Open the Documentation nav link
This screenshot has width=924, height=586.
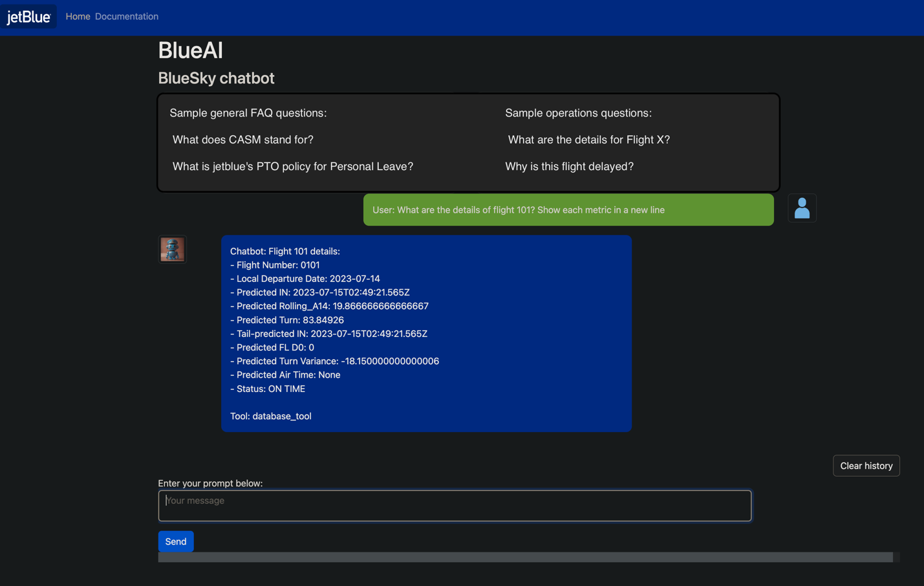pos(127,16)
